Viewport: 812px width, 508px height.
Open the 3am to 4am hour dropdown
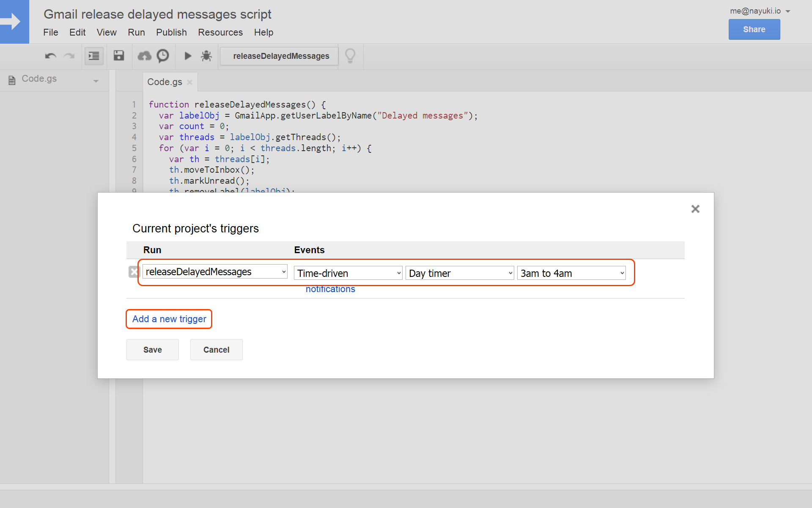[x=571, y=273]
